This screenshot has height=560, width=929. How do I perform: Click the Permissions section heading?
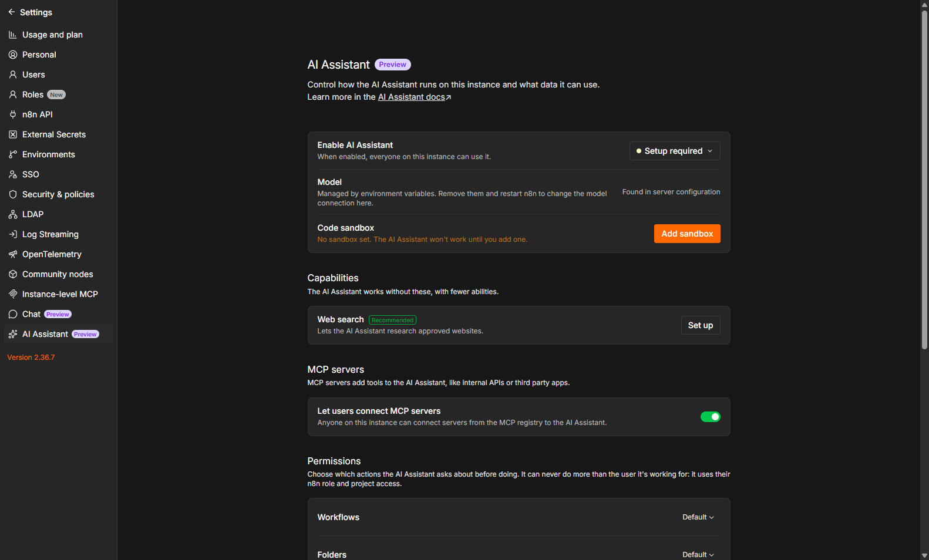334,461
